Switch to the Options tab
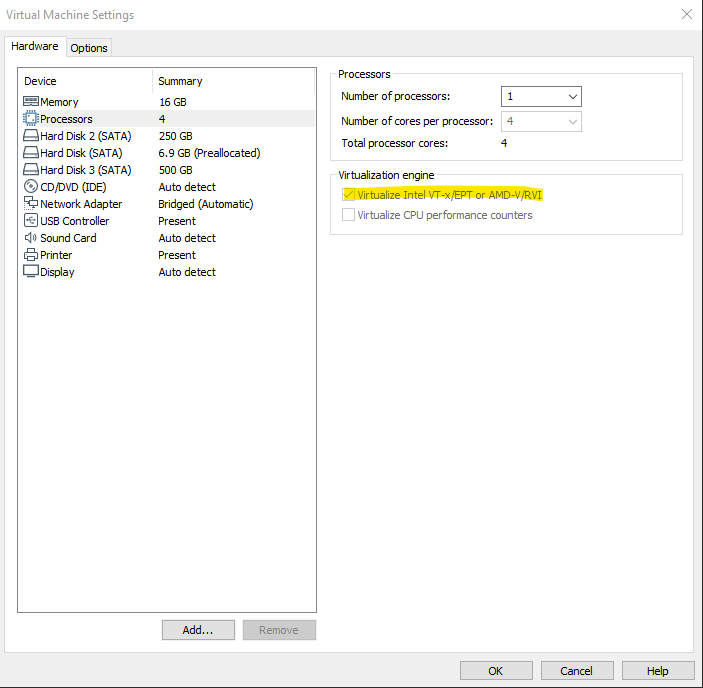Screen dimensions: 703x688 pyautogui.click(x=89, y=48)
